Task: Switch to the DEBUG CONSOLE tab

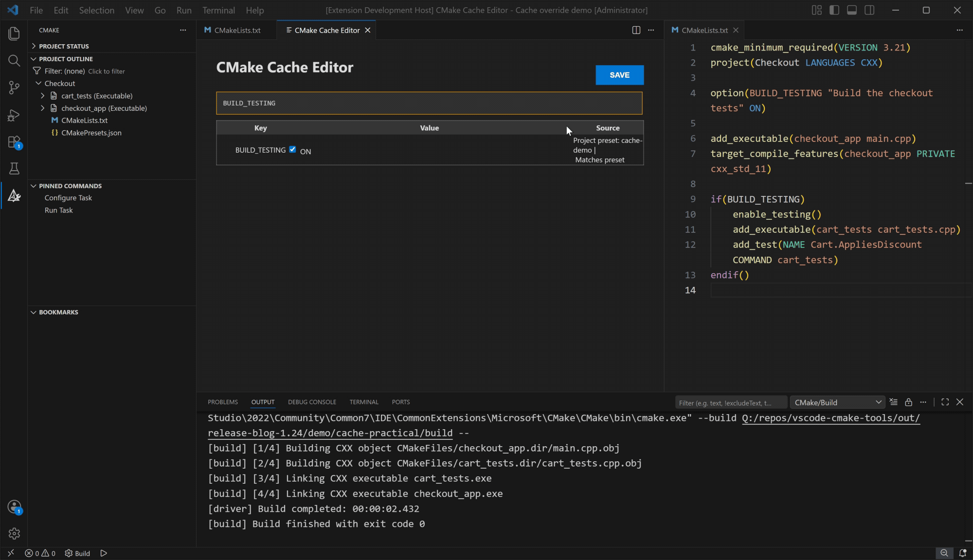Action: click(312, 402)
